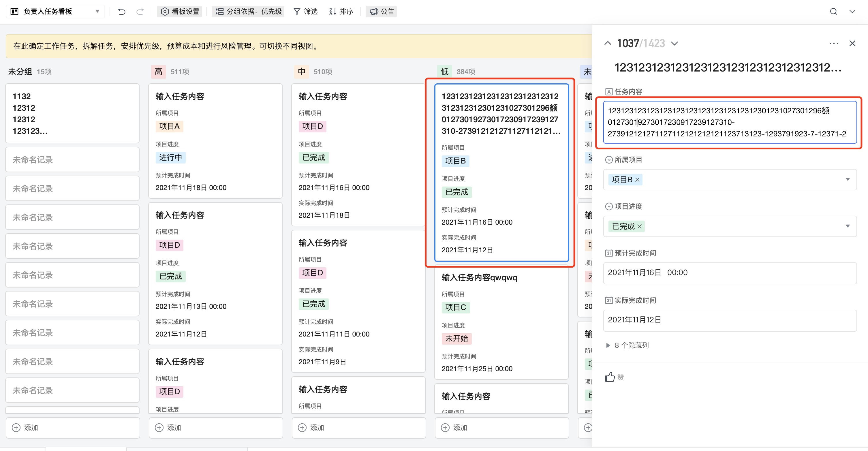868x451 pixels.
Task: Click the undo arrow icon
Action: 122,12
